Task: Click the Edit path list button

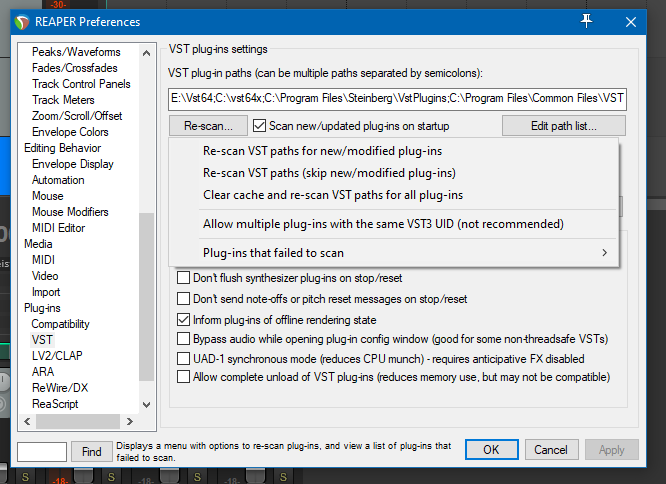Action: point(563,126)
